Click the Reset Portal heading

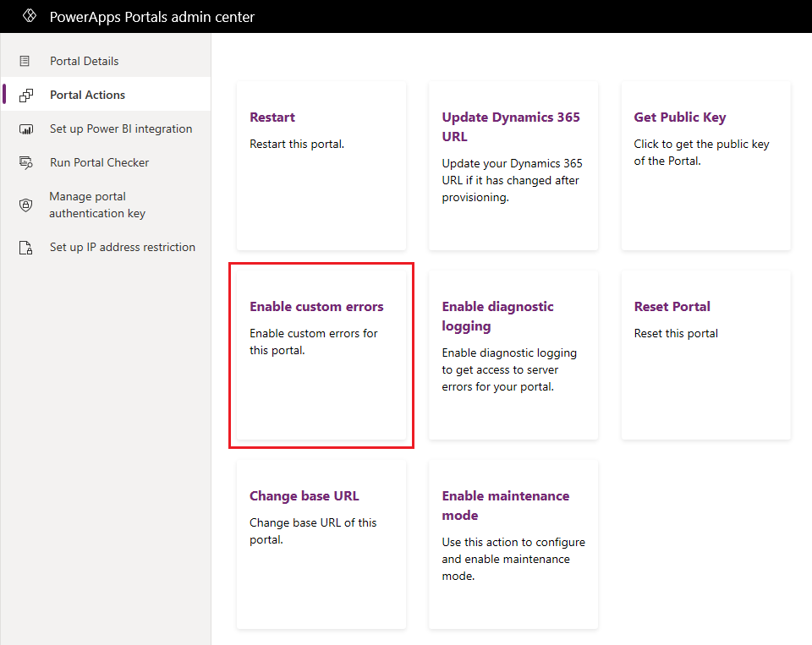[672, 307]
